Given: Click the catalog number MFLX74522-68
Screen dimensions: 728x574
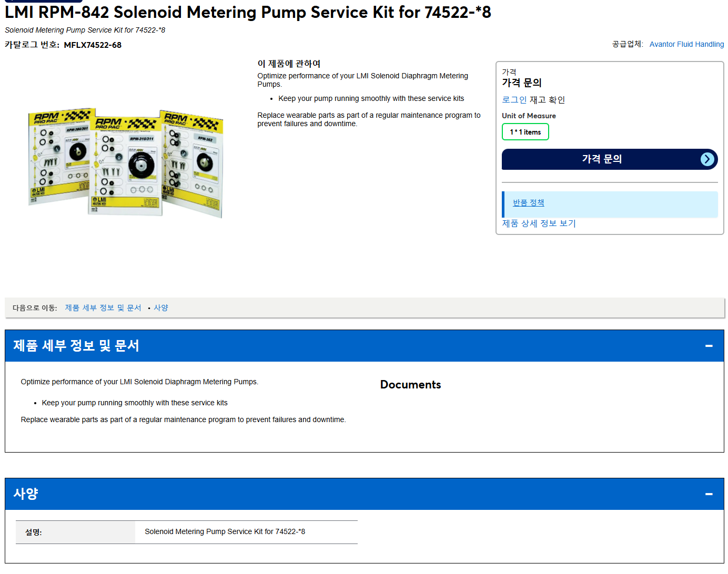Looking at the screenshot, I should [93, 45].
